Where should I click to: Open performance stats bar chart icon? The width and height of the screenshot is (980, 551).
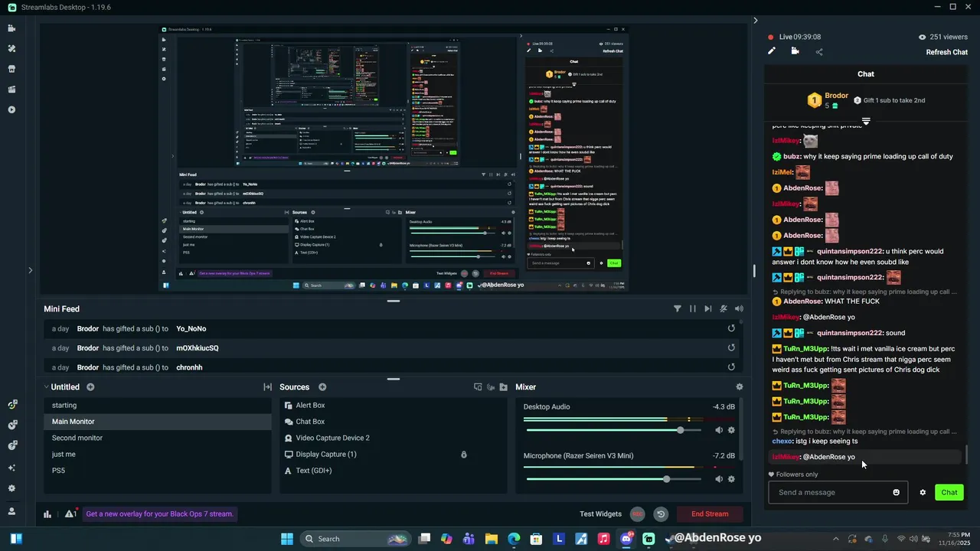click(47, 514)
